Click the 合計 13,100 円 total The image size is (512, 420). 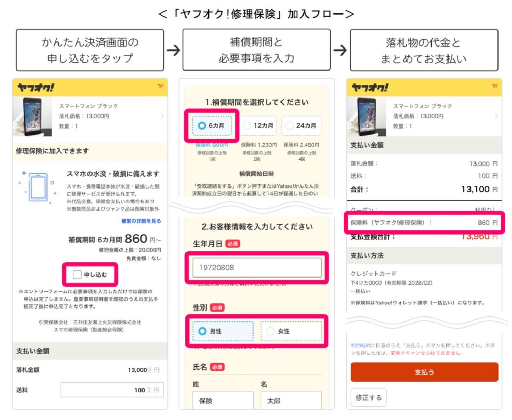click(x=425, y=189)
